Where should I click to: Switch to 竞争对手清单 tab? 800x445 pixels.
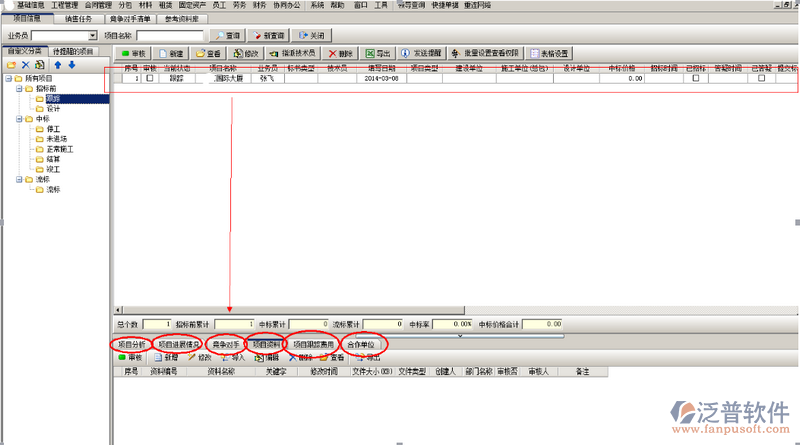pos(130,19)
